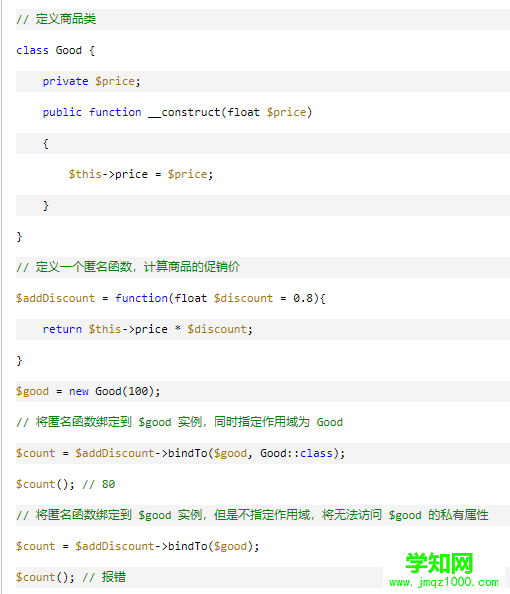This screenshot has width=510, height=594.
Task: Click the comment line '// 定义商品类'
Action: pos(56,19)
